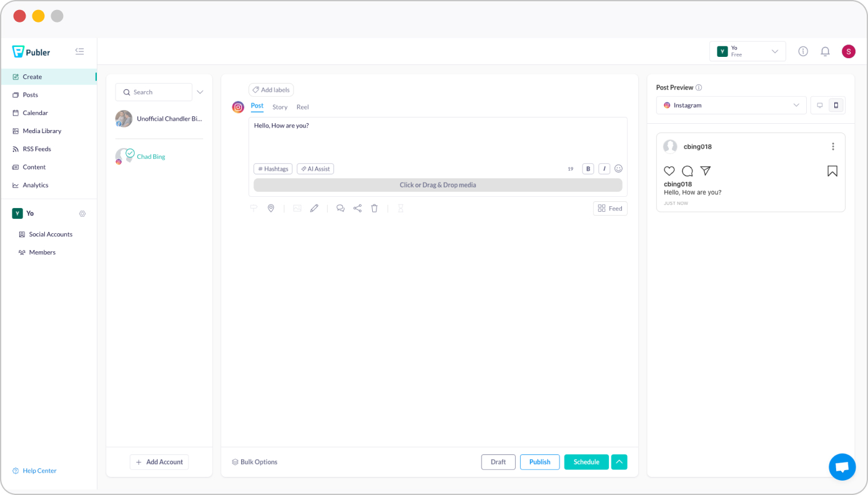Open Media Library in the sidebar

point(42,131)
